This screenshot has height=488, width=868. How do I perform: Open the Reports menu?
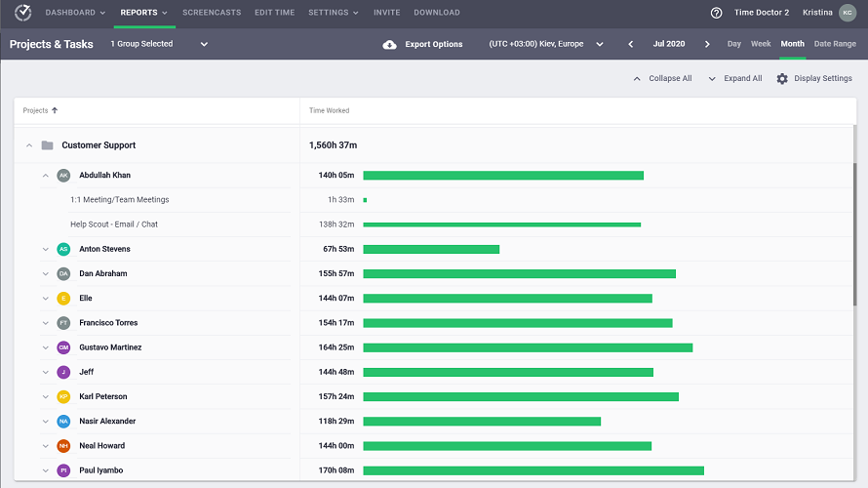143,13
